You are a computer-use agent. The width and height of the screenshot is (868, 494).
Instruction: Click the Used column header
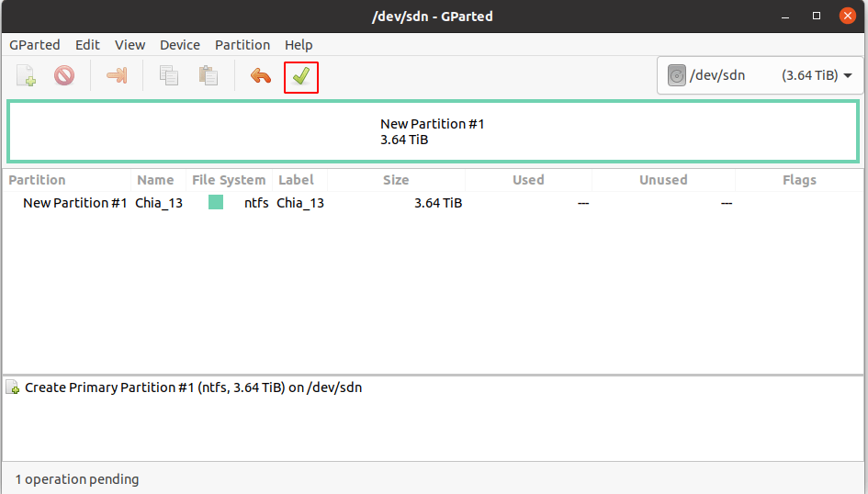pos(528,180)
